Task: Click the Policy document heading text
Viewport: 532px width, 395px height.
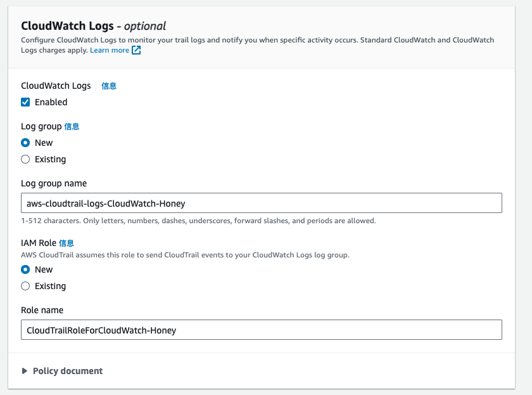Action: (68, 371)
